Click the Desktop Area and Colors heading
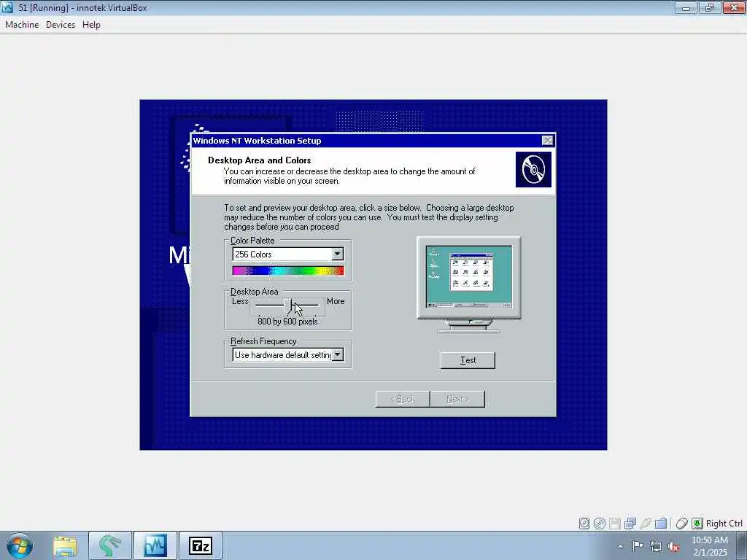The image size is (747, 560). [260, 160]
